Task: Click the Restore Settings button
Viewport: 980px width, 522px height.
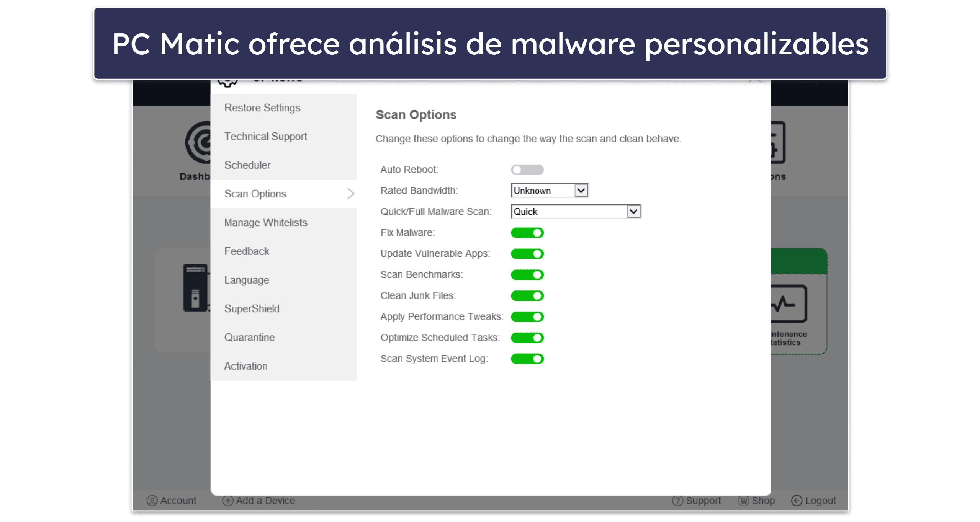Action: [261, 108]
